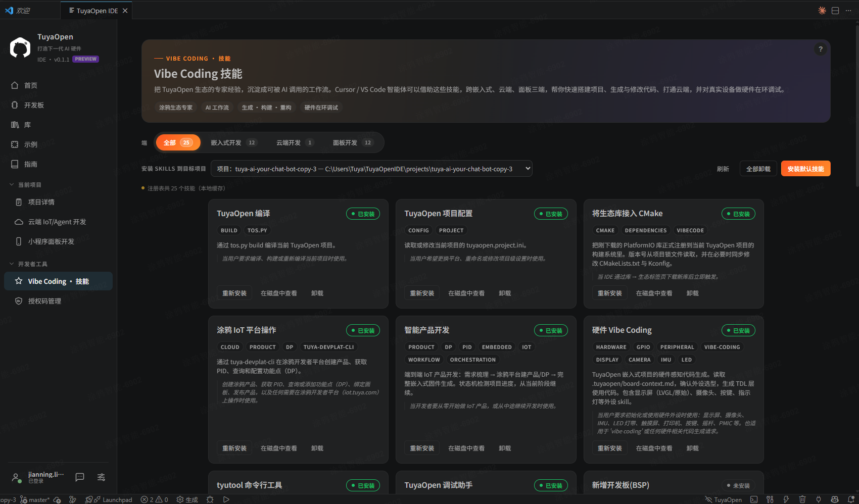This screenshot has width=859, height=504.
Task: Click 未安装 badge on 新增开发板(BSP) card
Action: (x=738, y=485)
